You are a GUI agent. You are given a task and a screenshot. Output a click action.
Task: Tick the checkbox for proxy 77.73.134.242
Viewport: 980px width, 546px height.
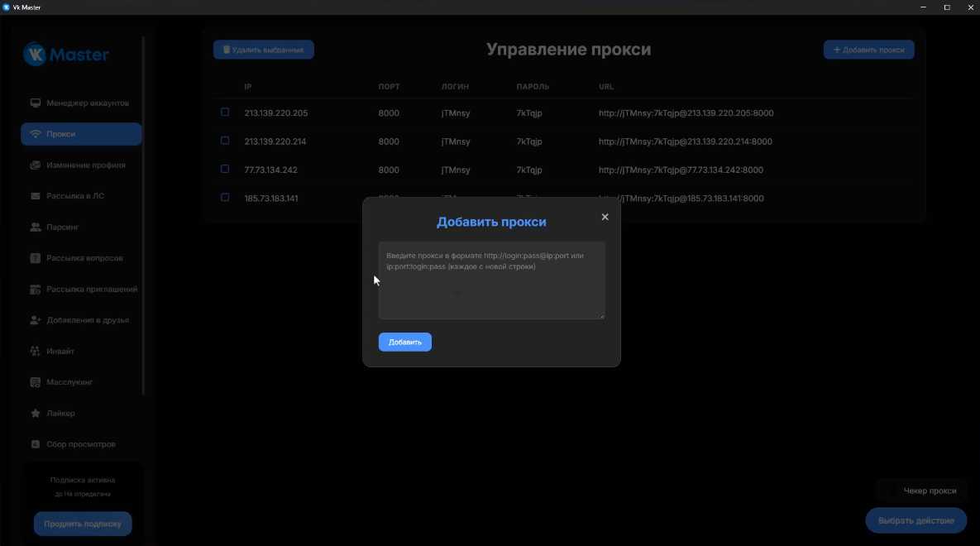225,170
